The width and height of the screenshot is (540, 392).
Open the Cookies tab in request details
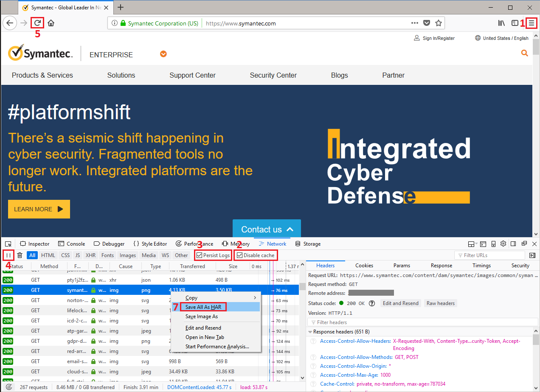coord(364,266)
